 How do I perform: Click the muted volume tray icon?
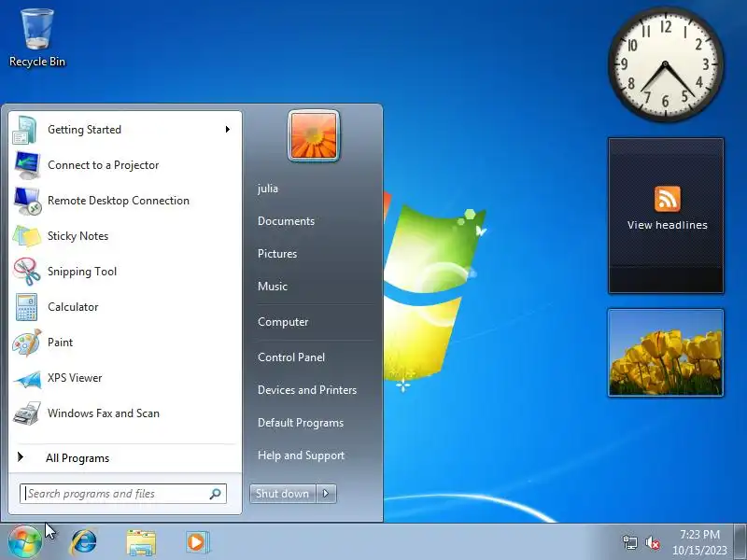(652, 542)
